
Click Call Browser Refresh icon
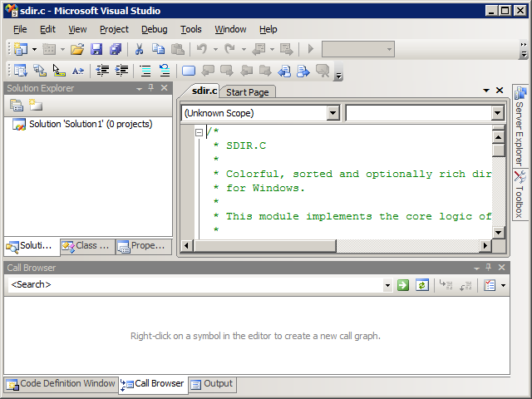(422, 284)
